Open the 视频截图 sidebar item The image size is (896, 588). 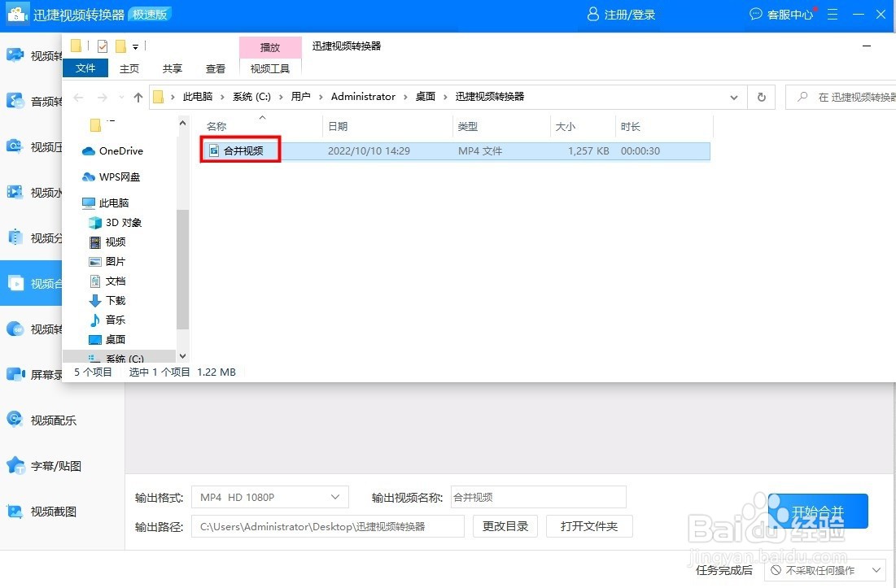[x=42, y=512]
